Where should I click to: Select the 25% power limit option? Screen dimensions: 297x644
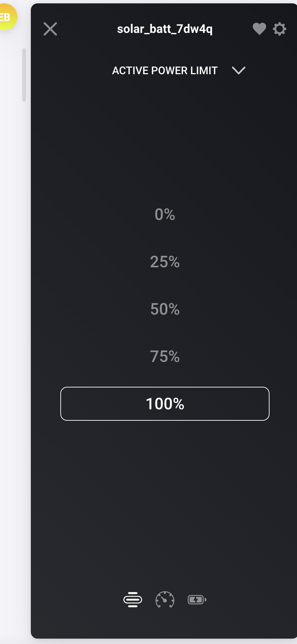point(165,262)
